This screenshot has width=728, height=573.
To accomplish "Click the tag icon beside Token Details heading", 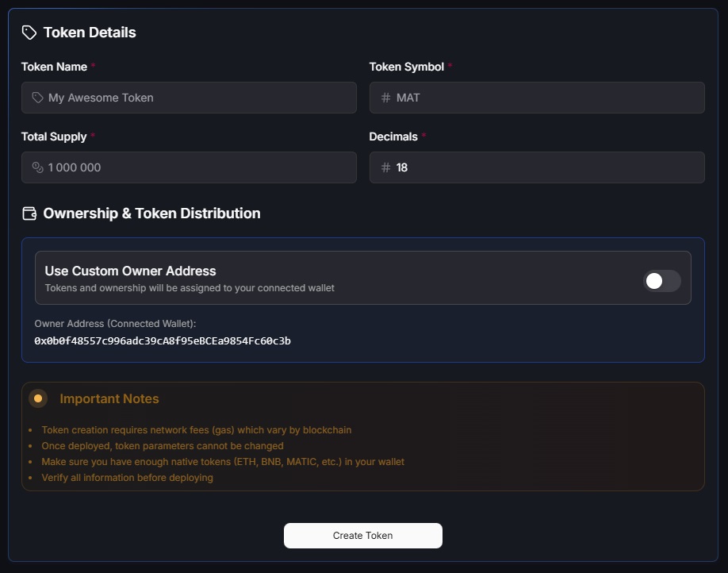I will pos(29,33).
